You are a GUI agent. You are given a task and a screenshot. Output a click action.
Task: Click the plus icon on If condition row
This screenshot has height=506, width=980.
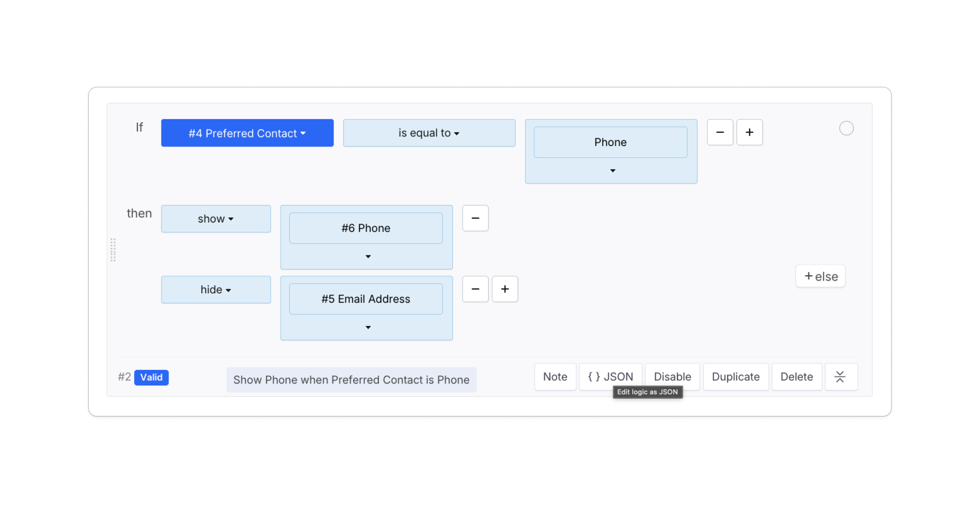coord(749,132)
